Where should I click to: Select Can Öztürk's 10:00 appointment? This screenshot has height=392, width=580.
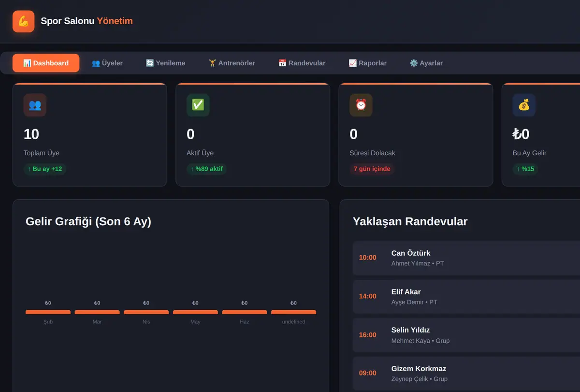pos(466,258)
